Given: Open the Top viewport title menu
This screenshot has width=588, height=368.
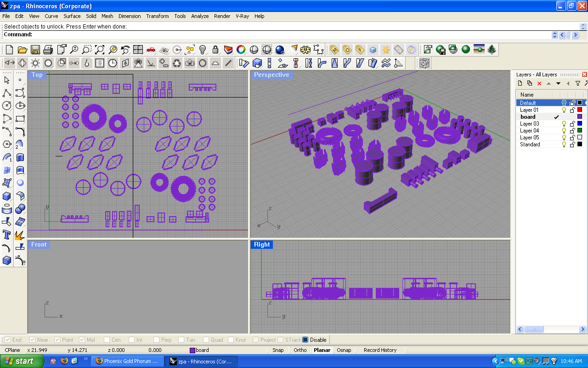Looking at the screenshot, I should click(x=37, y=75).
